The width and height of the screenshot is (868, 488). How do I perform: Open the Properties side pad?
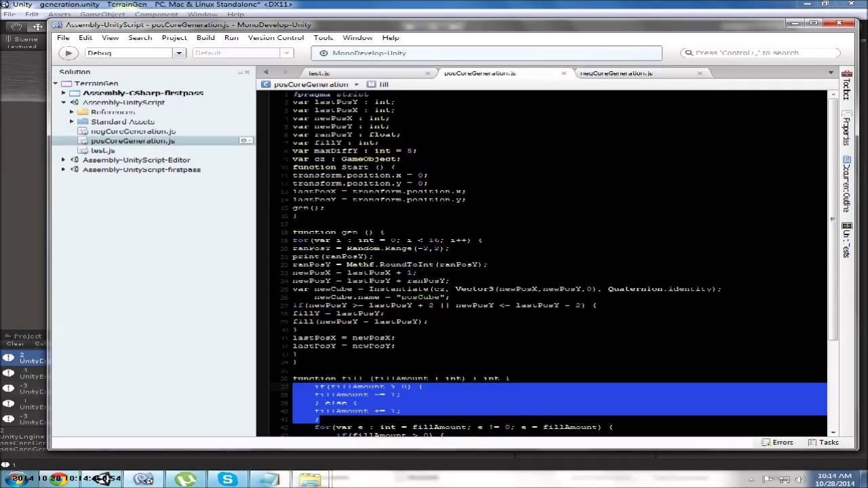(x=846, y=127)
